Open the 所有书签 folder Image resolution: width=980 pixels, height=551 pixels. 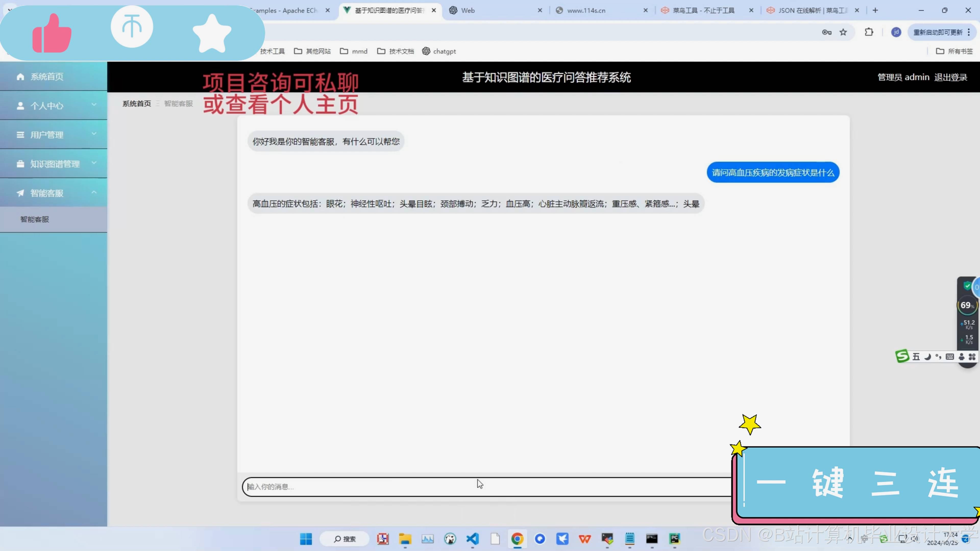(x=954, y=51)
